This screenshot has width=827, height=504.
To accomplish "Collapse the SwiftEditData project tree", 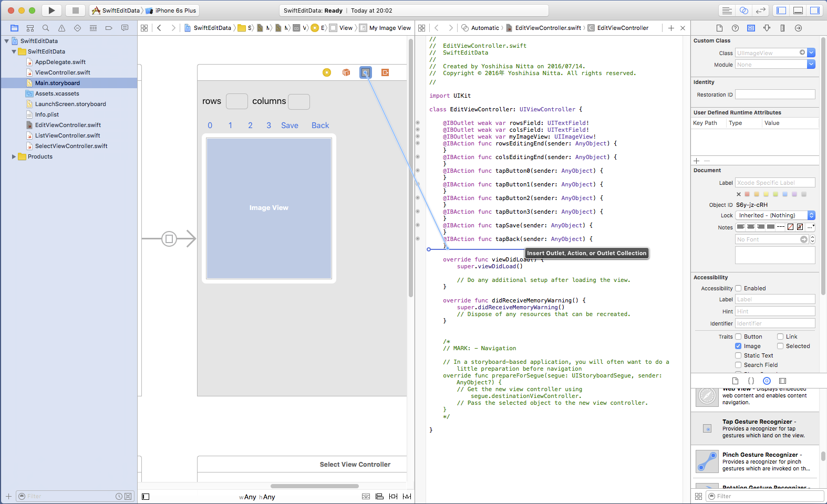I will click(7, 41).
